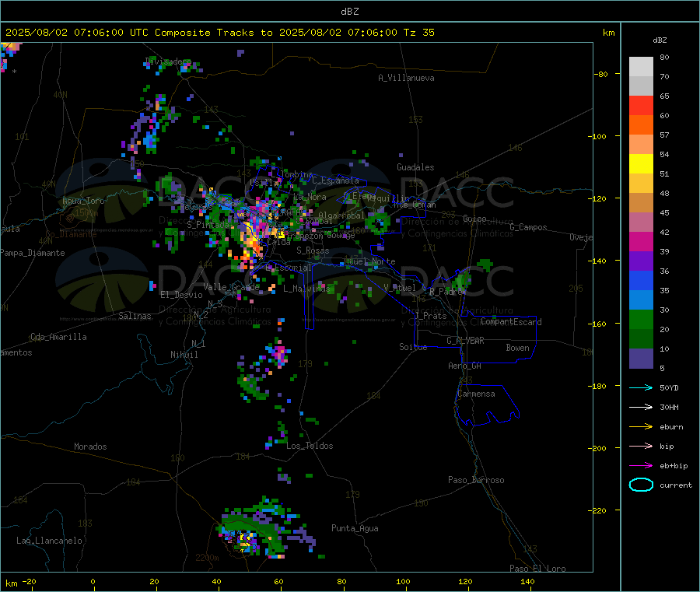This screenshot has height=592, width=700.
Task: Click the Punta_Agua place label
Action: coord(355,528)
